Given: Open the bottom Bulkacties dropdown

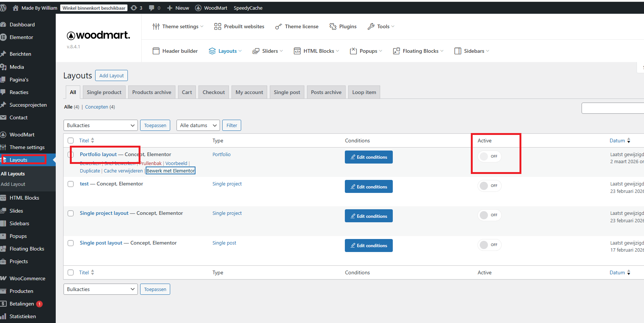Looking at the screenshot, I should click(101, 289).
